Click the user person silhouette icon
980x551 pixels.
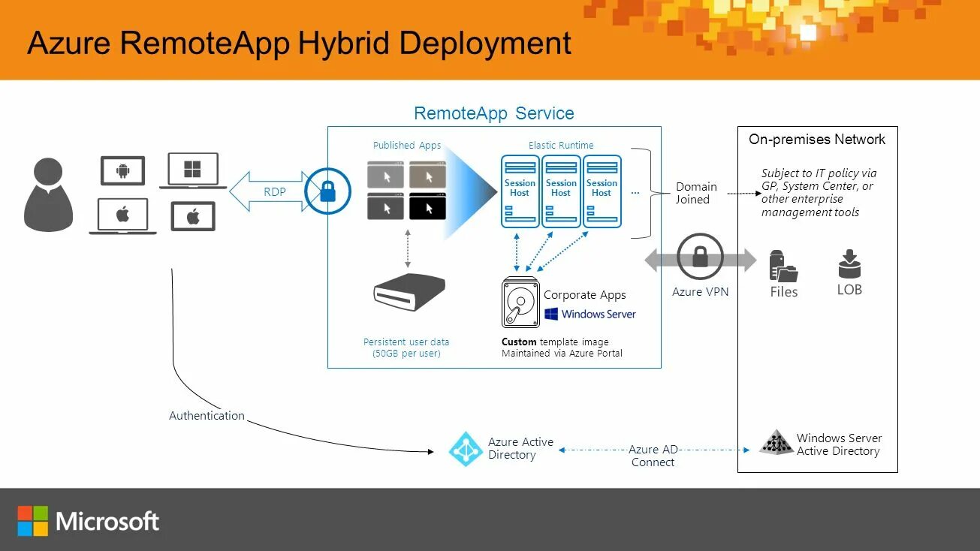[x=49, y=194]
